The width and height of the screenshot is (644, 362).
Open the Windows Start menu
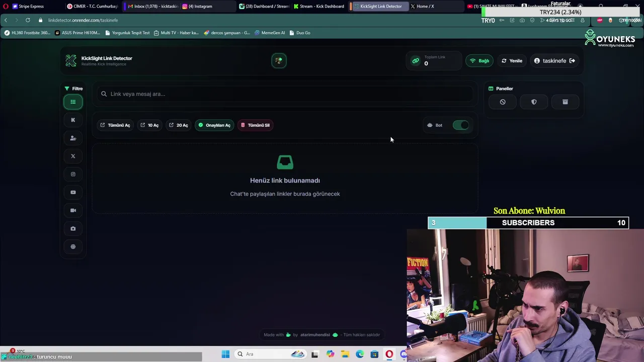tap(225, 354)
